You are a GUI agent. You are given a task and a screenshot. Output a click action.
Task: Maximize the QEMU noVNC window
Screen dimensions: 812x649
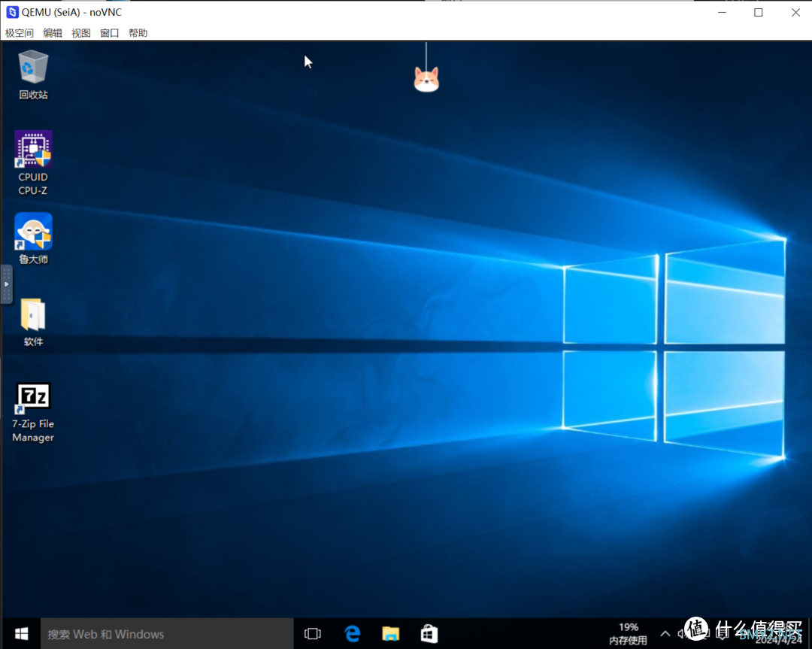[758, 12]
